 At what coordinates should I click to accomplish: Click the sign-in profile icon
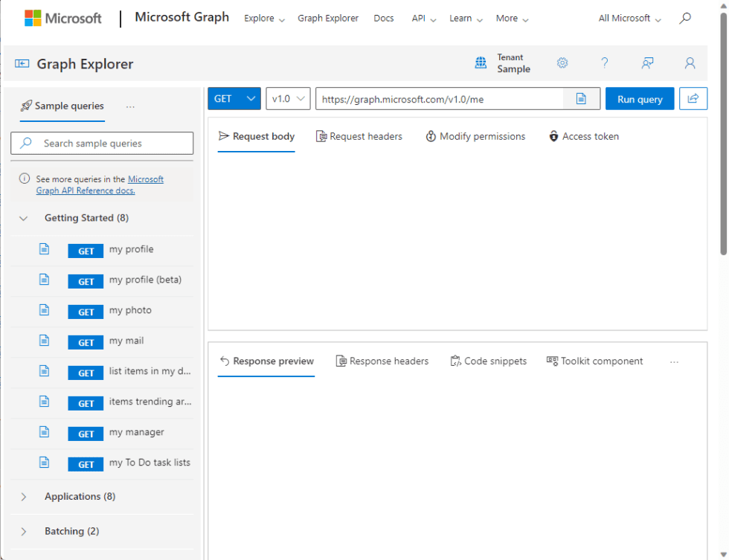689,63
